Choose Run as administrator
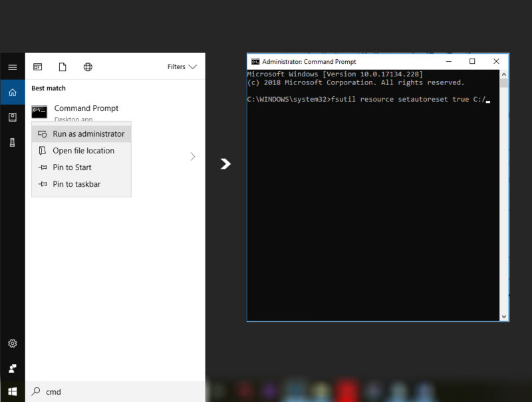 [x=88, y=134]
